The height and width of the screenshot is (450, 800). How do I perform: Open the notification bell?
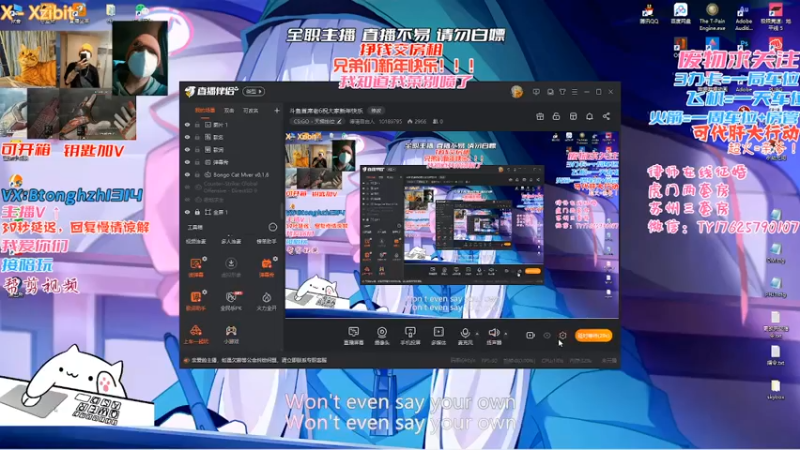pos(589,116)
